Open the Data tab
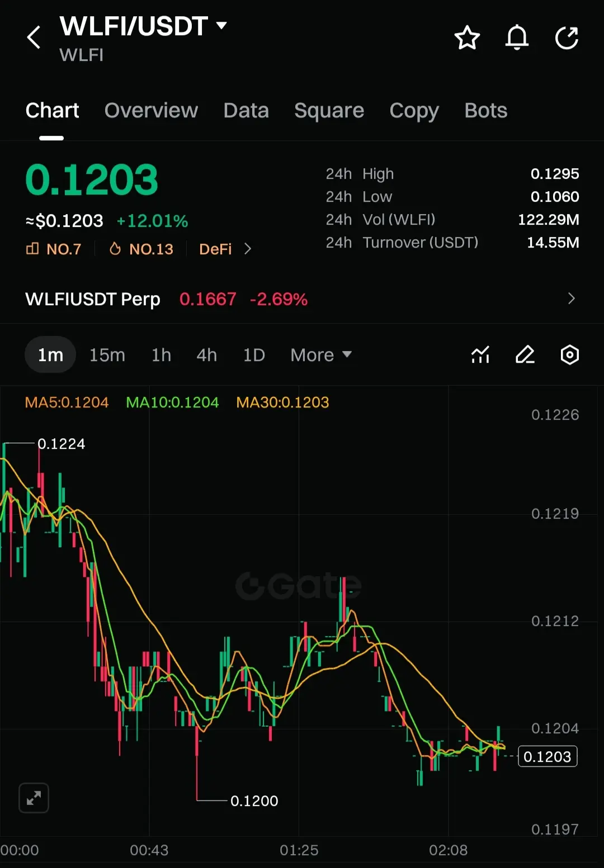Viewport: 604px width, 868px height. click(x=246, y=111)
